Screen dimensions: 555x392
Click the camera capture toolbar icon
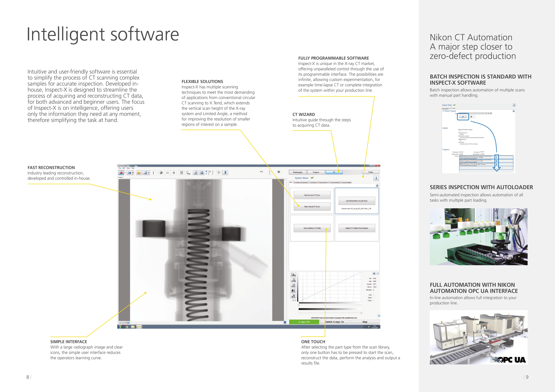tap(129, 173)
